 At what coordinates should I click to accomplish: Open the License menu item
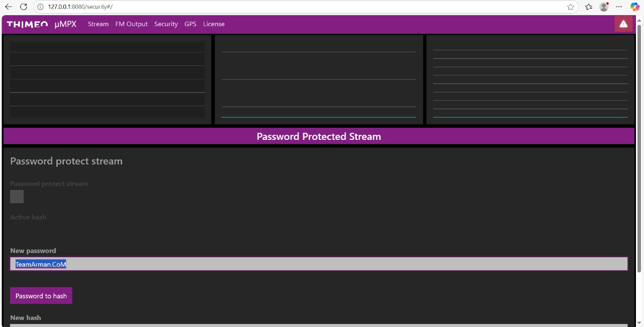(x=214, y=24)
